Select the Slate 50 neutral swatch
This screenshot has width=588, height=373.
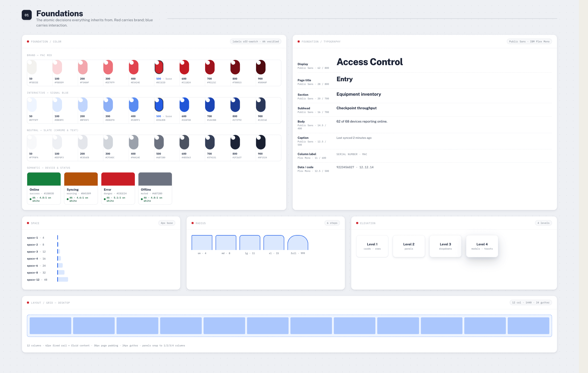(32, 142)
